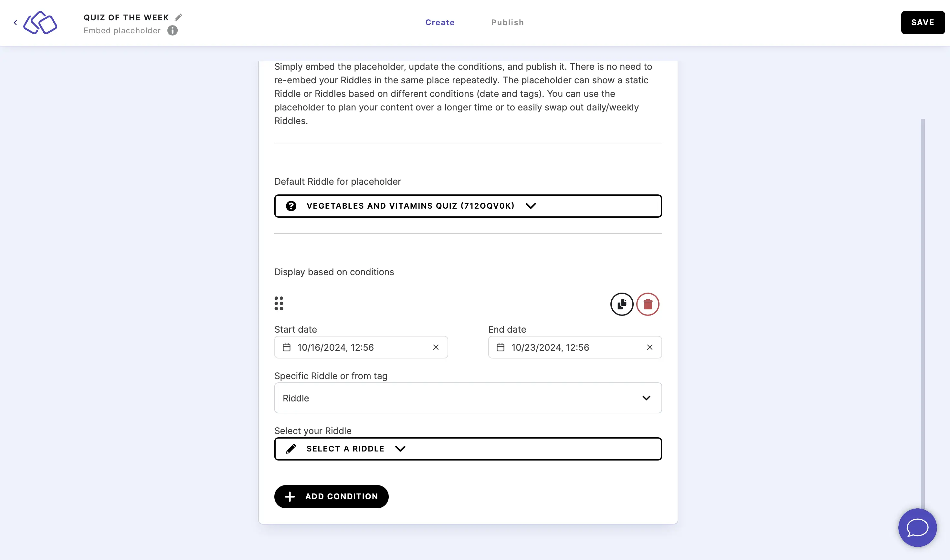Click the Start date input field

(361, 347)
